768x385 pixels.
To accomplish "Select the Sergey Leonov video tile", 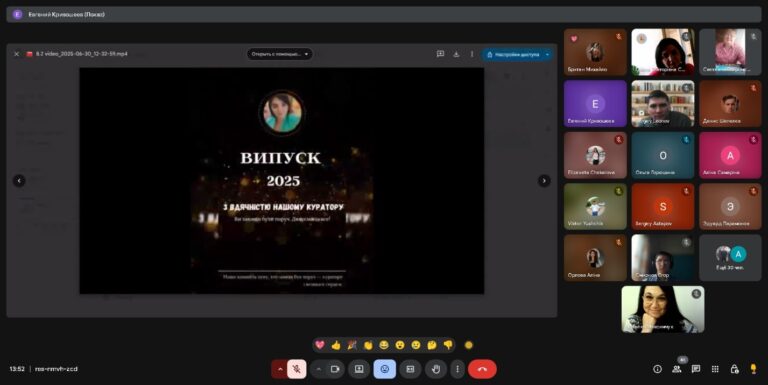I will 663,103.
